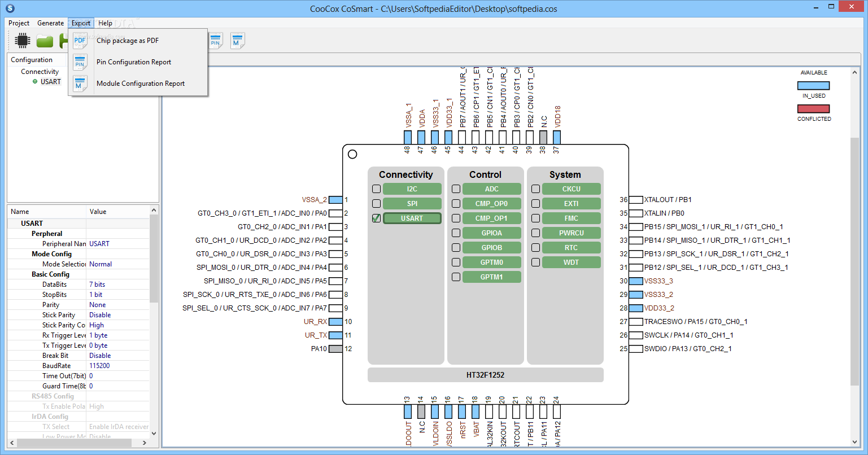This screenshot has height=455, width=868.
Task: Click the green PWRCU module button
Action: [572, 233]
